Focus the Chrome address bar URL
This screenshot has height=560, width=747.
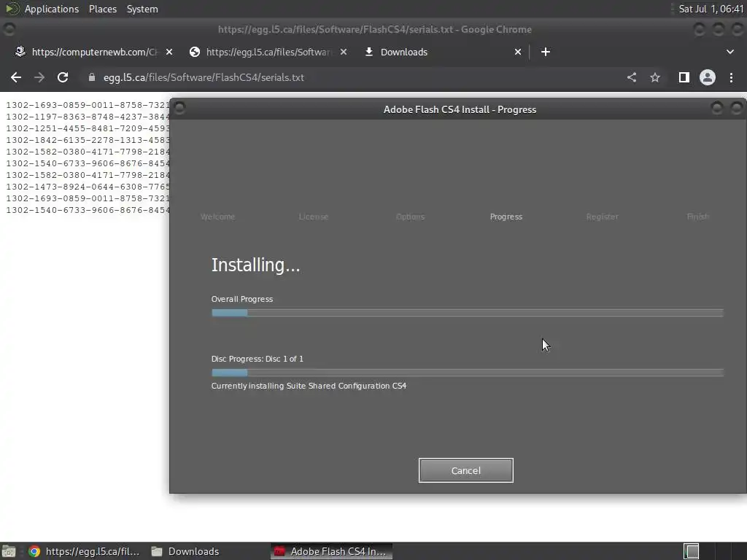pos(204,77)
